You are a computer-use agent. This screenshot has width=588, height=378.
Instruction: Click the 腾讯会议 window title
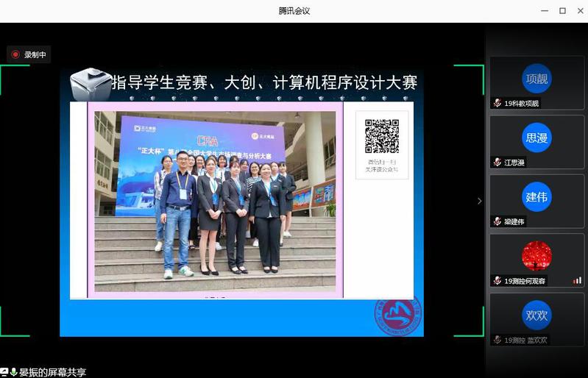pos(294,10)
